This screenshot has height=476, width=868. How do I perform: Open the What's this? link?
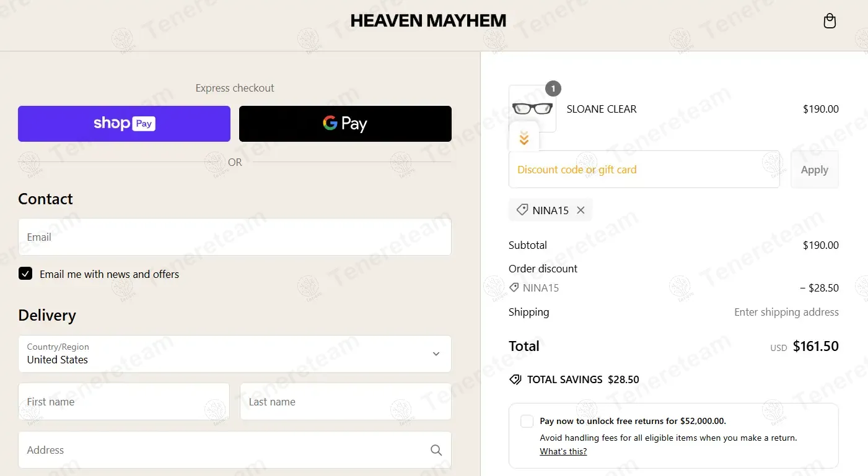click(x=563, y=451)
